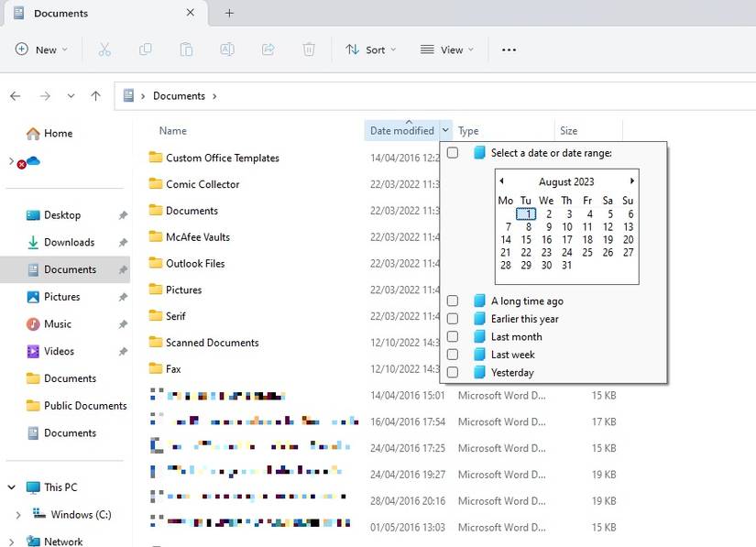Switch to the Documents tab
The image size is (756, 547).
(x=63, y=14)
